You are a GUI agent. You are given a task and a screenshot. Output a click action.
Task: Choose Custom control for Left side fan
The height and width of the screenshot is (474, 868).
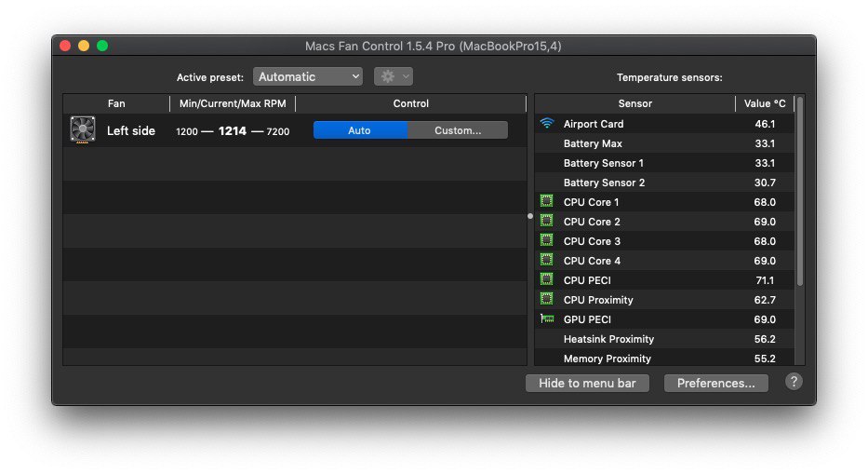coord(458,130)
